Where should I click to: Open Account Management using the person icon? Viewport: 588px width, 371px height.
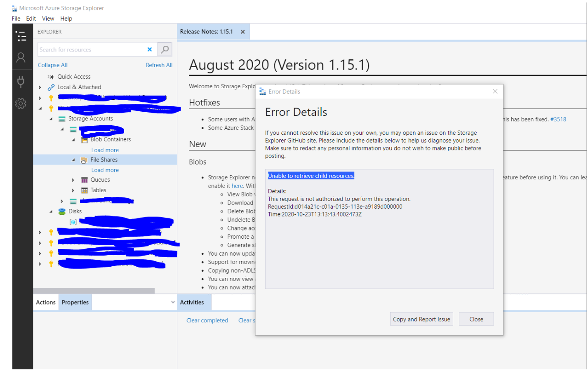pyautogui.click(x=21, y=57)
